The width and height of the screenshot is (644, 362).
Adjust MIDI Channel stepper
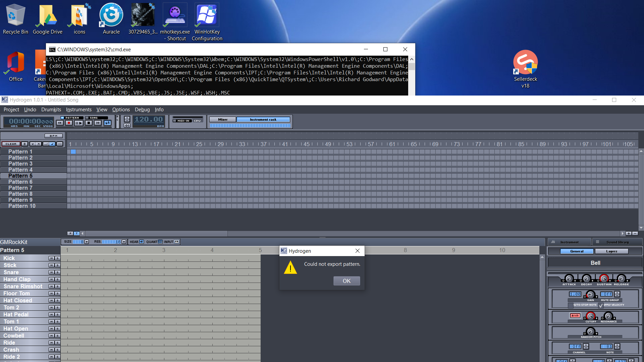pos(586,346)
